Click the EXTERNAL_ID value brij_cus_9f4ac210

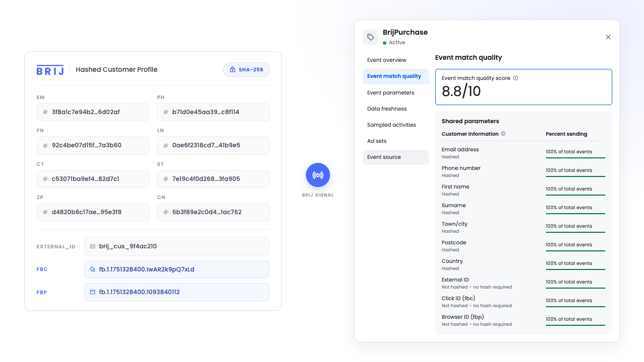tap(177, 246)
